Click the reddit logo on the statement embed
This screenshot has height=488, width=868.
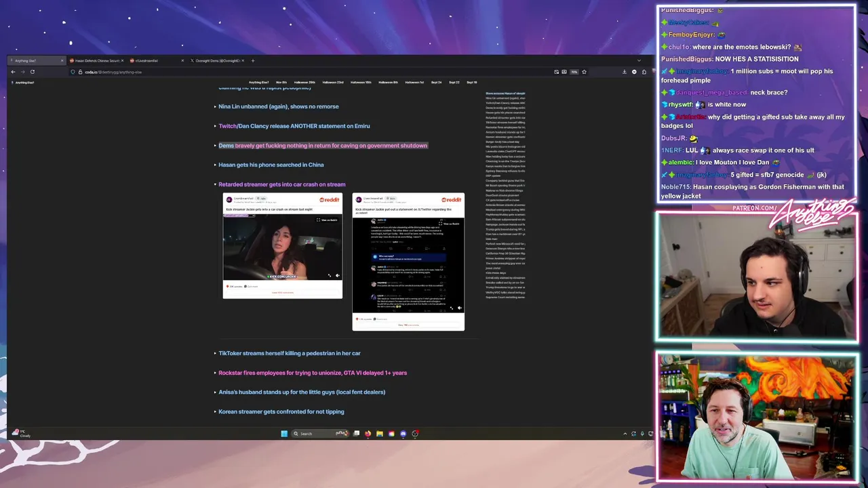tap(451, 200)
